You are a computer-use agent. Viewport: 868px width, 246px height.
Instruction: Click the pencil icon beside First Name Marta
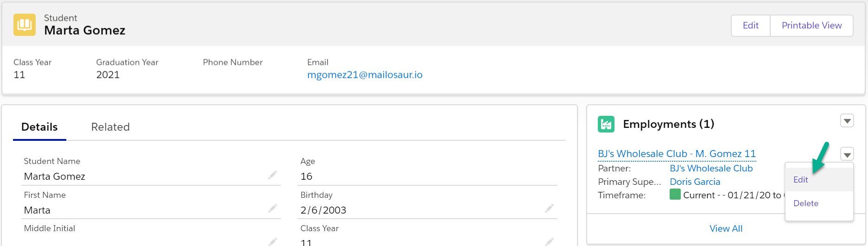tap(272, 208)
